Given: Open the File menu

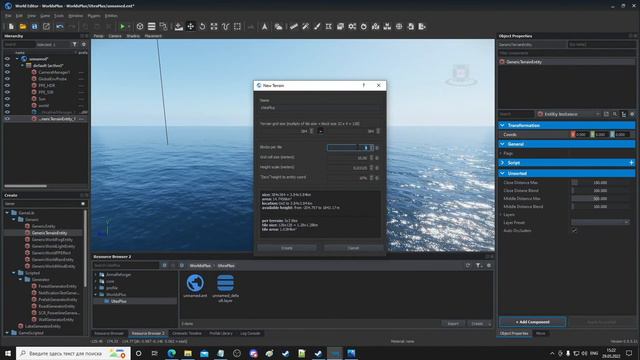Looking at the screenshot, I should (x=8, y=16).
